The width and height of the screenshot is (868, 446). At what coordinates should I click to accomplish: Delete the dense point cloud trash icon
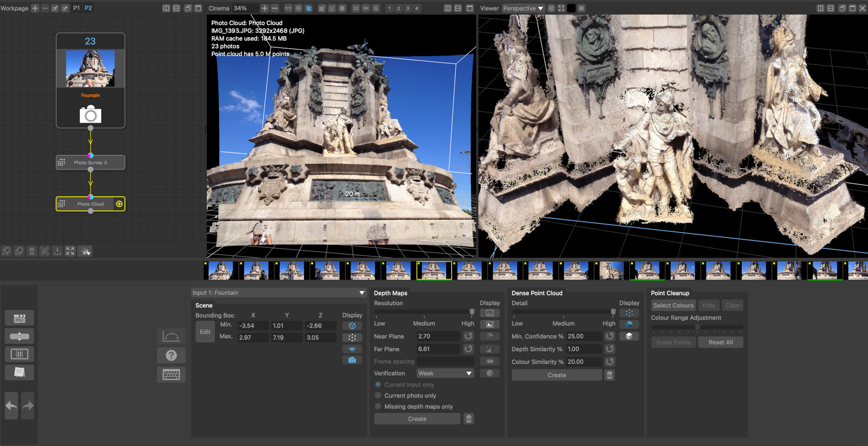[x=610, y=375]
